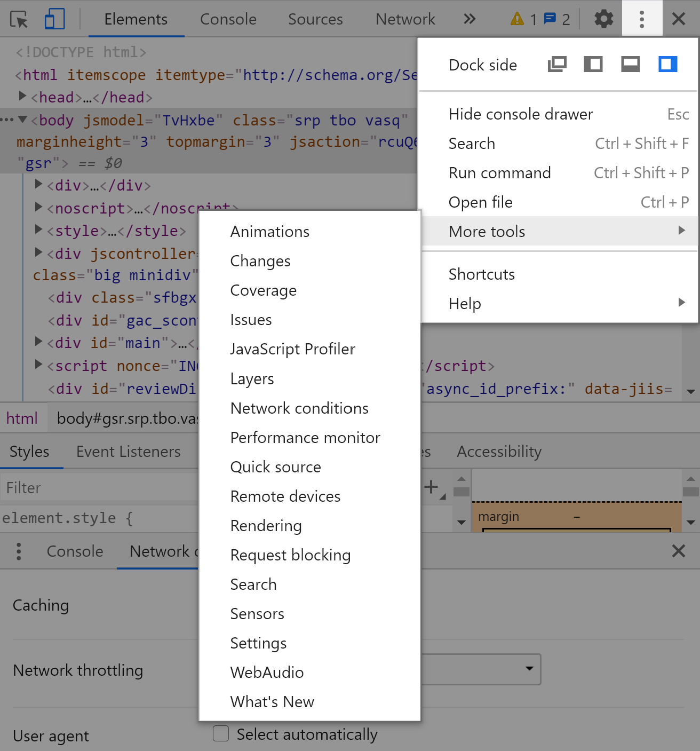Image resolution: width=700 pixels, height=751 pixels.
Task: Open WebAudio tool
Action: pos(309,672)
